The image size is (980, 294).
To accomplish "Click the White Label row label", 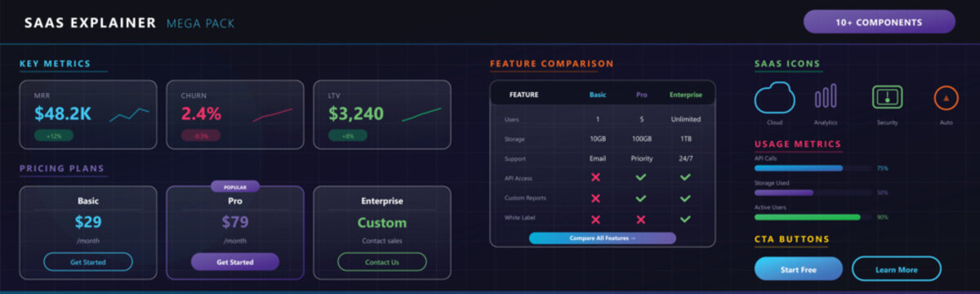I will pos(519,219).
